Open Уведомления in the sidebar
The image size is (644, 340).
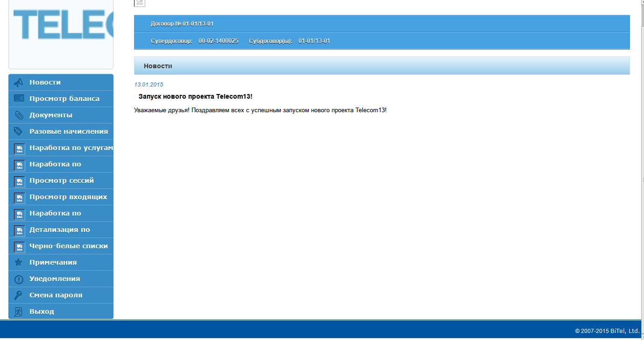click(61, 279)
